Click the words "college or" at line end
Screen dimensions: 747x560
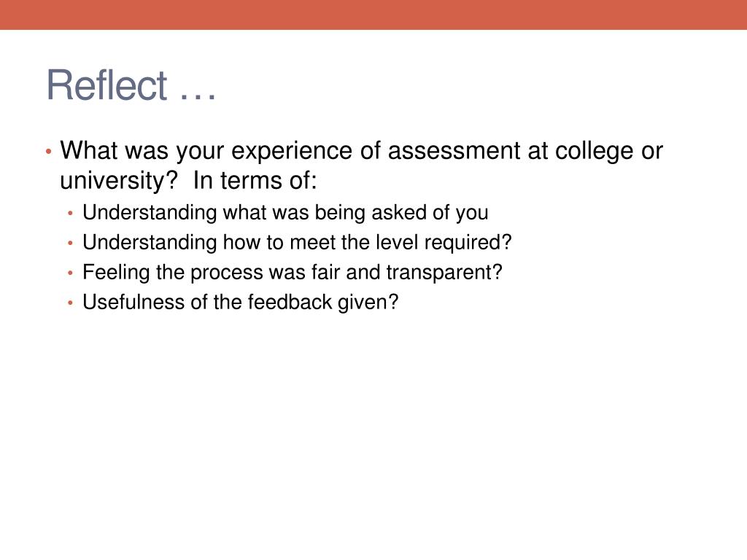tap(609, 152)
